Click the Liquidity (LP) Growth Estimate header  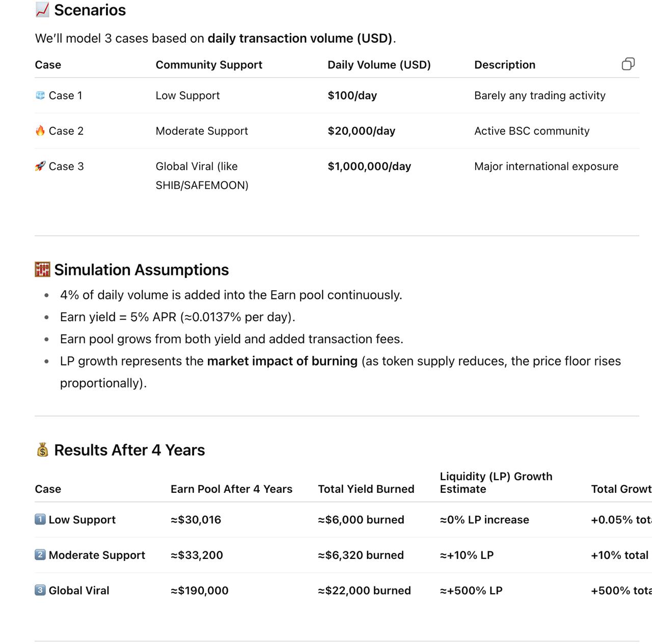click(496, 483)
